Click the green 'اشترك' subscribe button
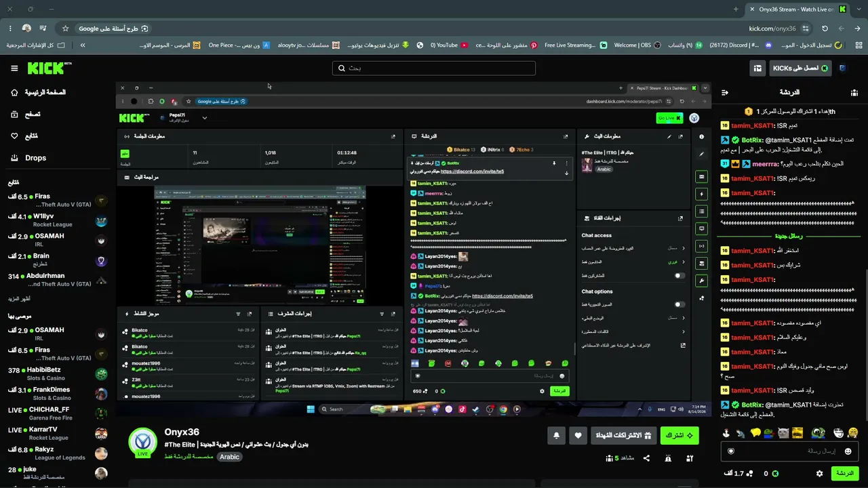 point(679,436)
